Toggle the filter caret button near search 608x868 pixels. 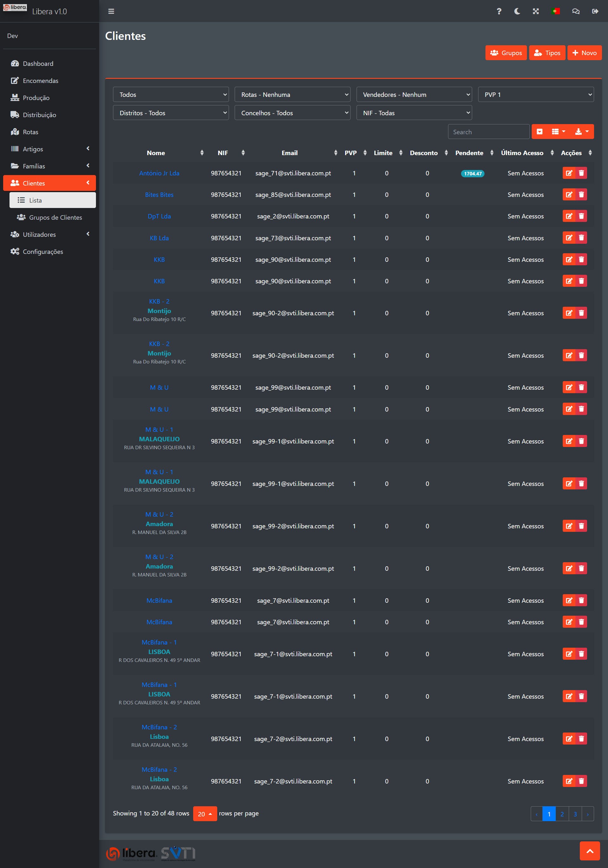(540, 132)
